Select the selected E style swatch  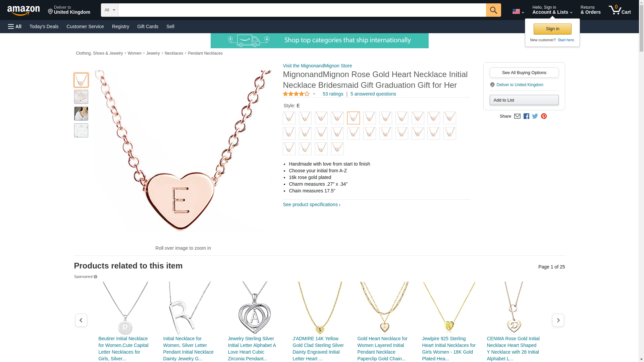pyautogui.click(x=354, y=118)
